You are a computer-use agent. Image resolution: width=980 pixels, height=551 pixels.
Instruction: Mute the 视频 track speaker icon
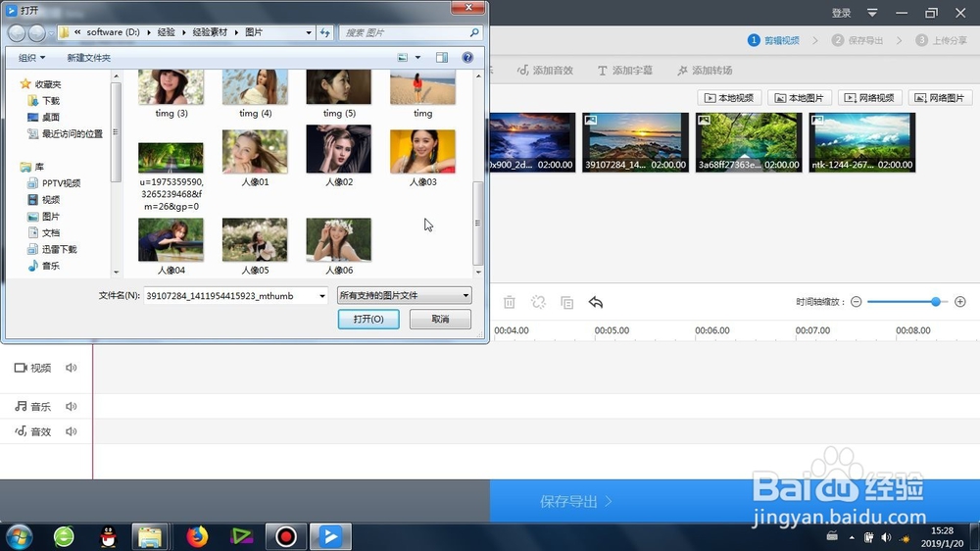[72, 368]
